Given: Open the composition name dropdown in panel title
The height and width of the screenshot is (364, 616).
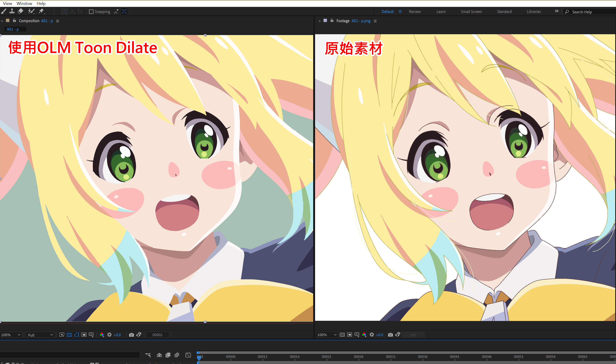Looking at the screenshot, I should coord(47,21).
